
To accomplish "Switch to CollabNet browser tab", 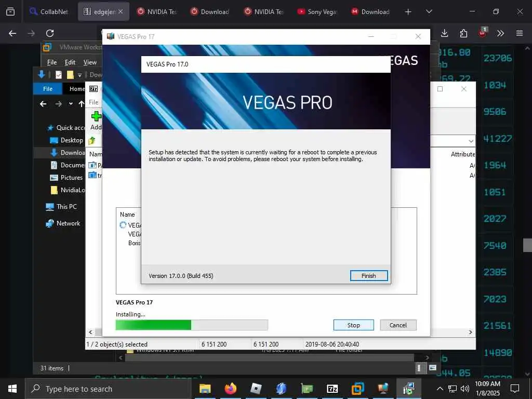I will (x=49, y=12).
